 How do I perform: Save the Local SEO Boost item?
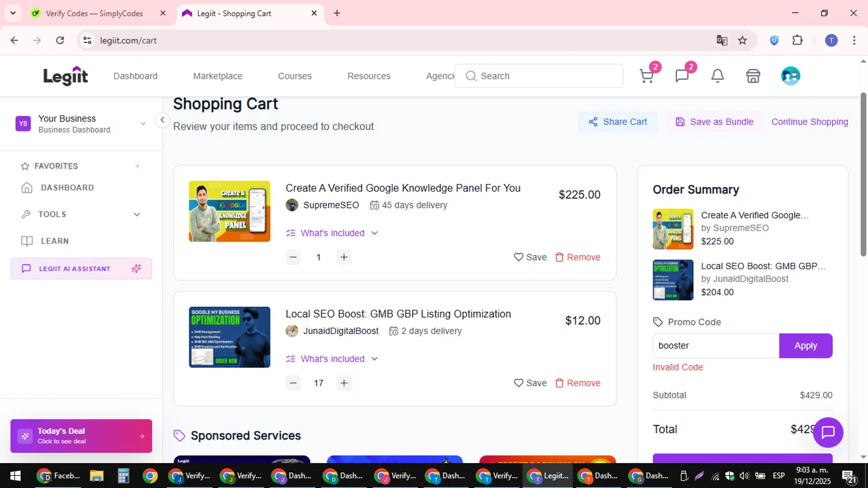click(x=530, y=383)
